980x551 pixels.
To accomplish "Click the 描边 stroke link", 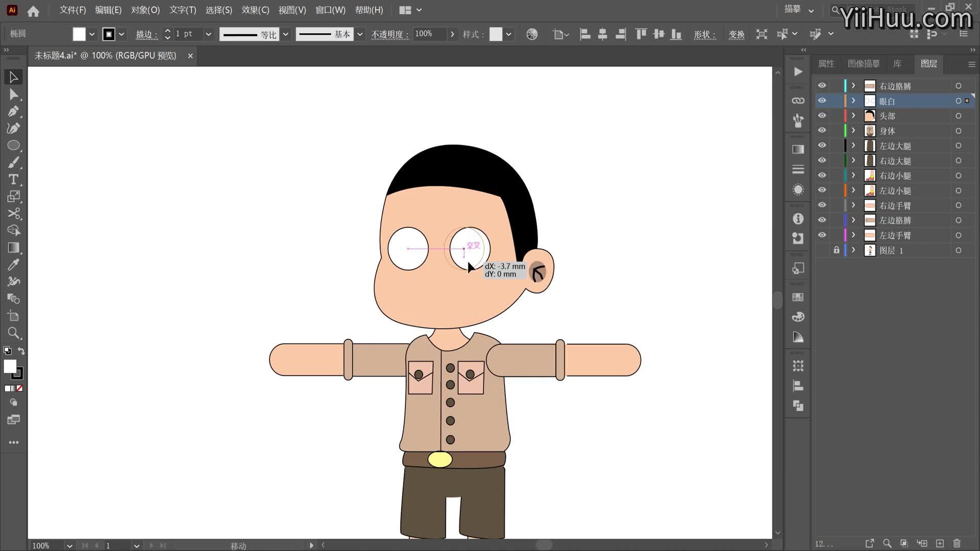I will tap(146, 34).
